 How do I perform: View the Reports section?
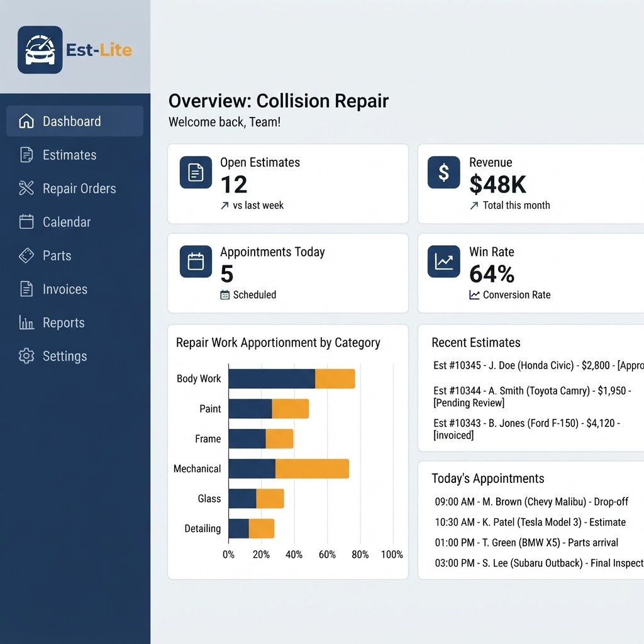pos(75,323)
